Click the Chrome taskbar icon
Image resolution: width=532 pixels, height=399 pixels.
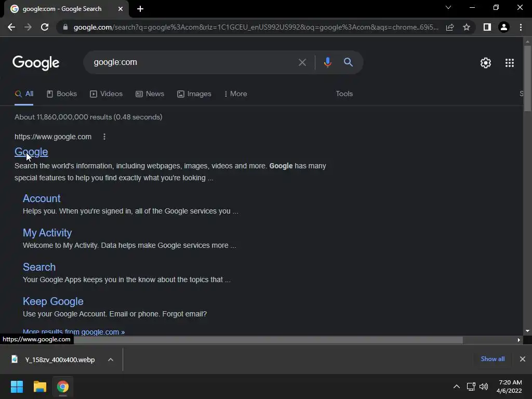(63, 387)
